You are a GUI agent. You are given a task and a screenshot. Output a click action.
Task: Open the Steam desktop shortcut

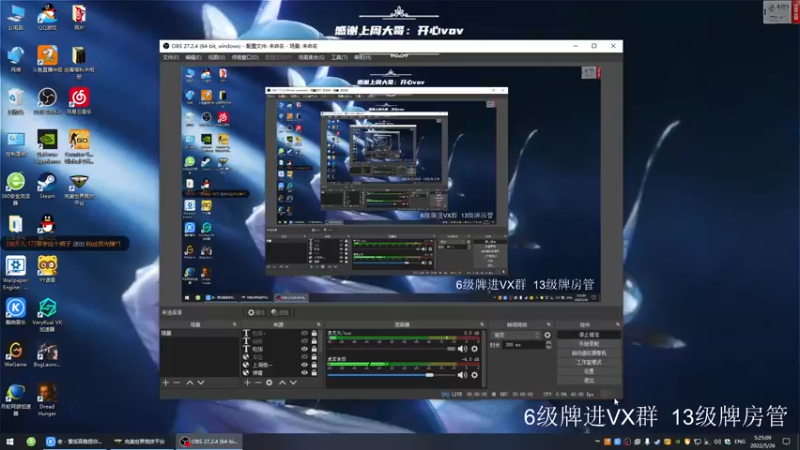pos(47,186)
